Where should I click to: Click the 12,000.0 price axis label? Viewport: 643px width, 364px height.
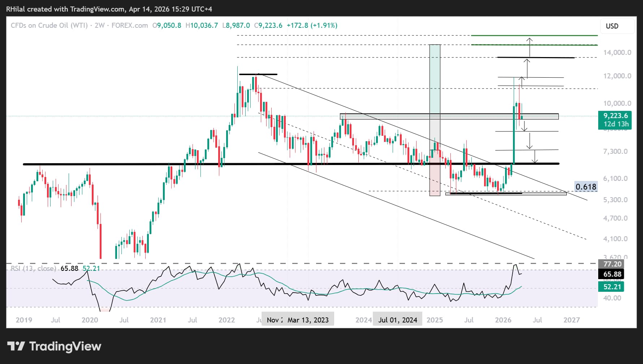[x=617, y=76]
